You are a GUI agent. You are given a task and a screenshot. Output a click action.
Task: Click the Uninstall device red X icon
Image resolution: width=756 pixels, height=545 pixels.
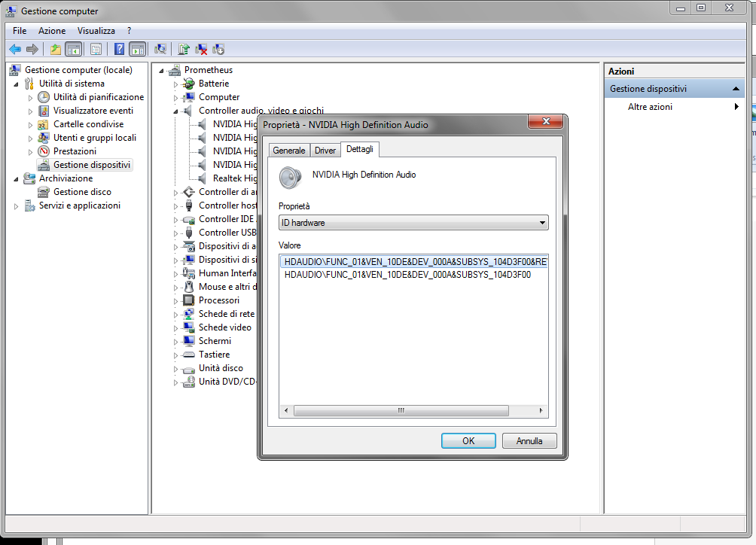tap(201, 49)
